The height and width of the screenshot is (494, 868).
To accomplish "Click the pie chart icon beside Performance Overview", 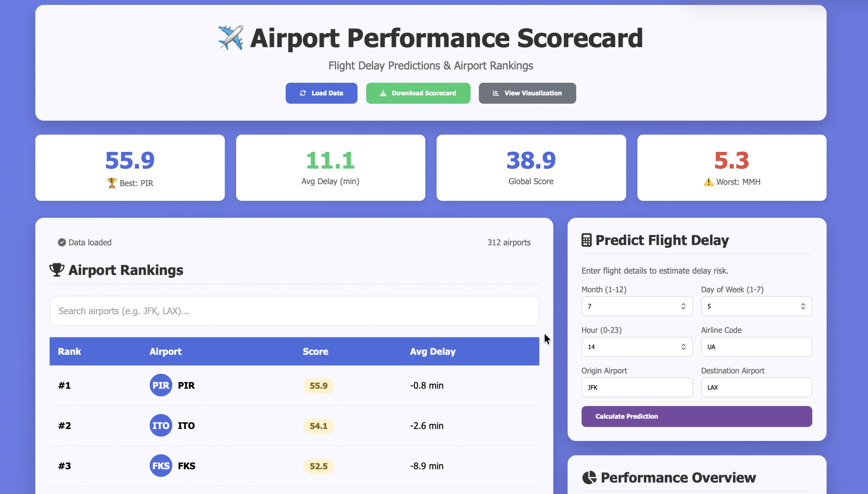I will [589, 477].
